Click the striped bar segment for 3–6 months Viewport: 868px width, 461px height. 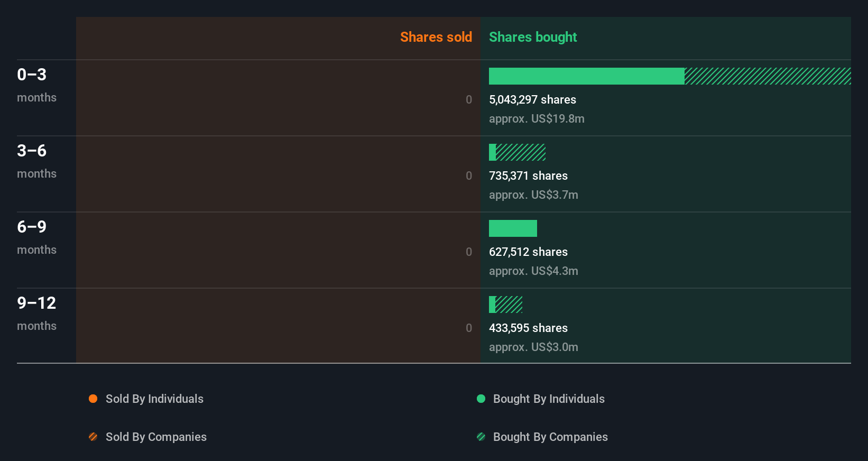pos(521,152)
